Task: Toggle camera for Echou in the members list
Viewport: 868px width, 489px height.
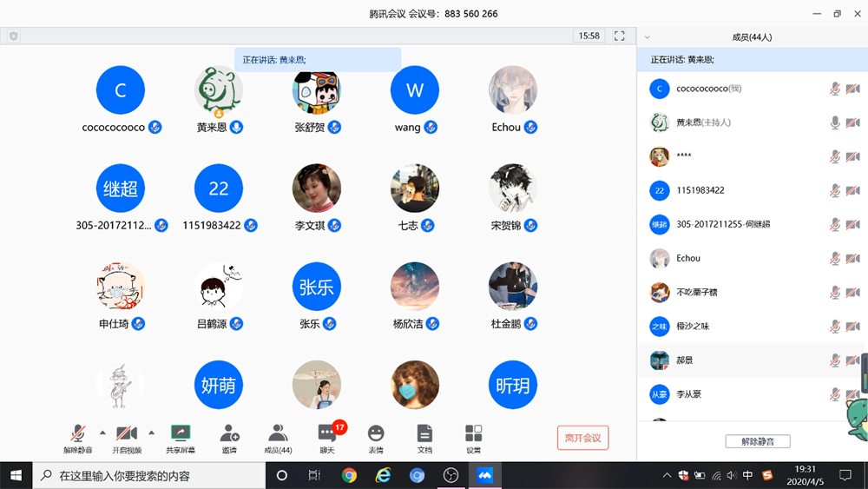Action: point(853,258)
